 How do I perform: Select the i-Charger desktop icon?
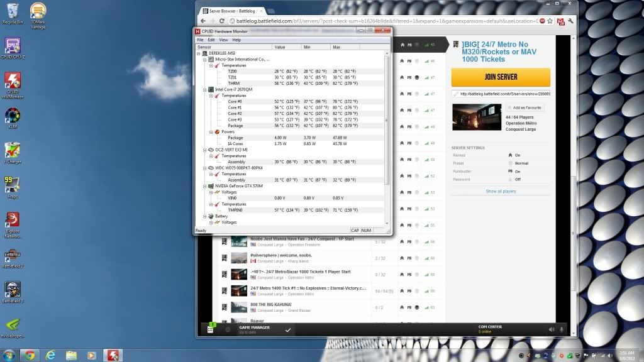click(13, 153)
